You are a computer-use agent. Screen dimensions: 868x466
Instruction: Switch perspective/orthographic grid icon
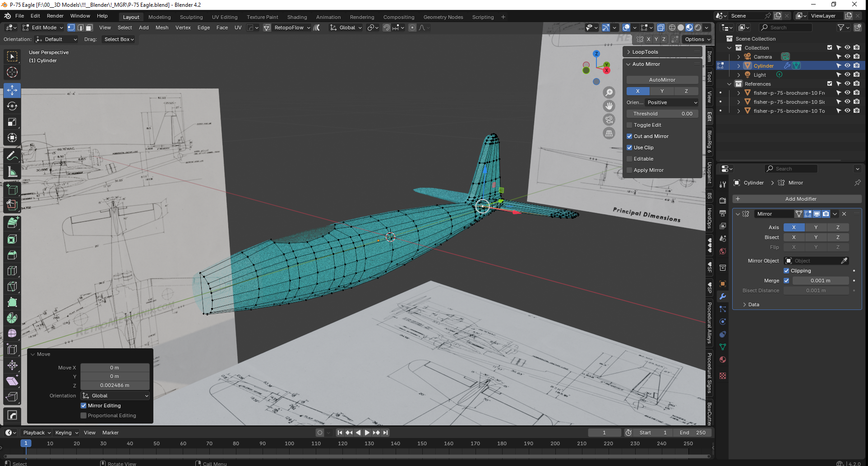coord(609,133)
